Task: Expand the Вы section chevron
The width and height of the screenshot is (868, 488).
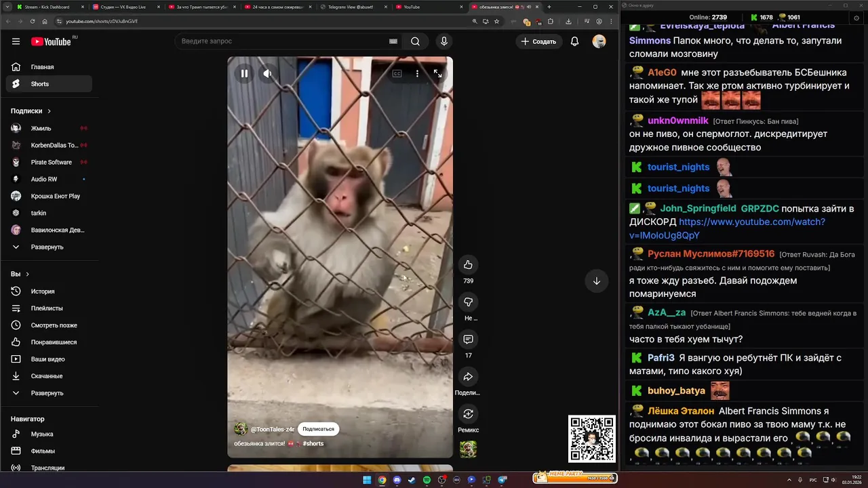Action: click(27, 274)
